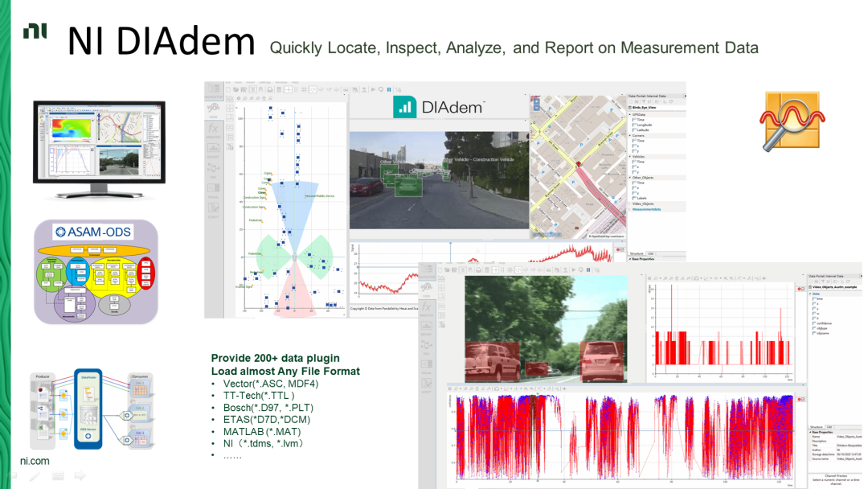The image size is (868, 489).
Task: Pause playback in the lower DIAdem window toolbar
Action: (x=588, y=269)
